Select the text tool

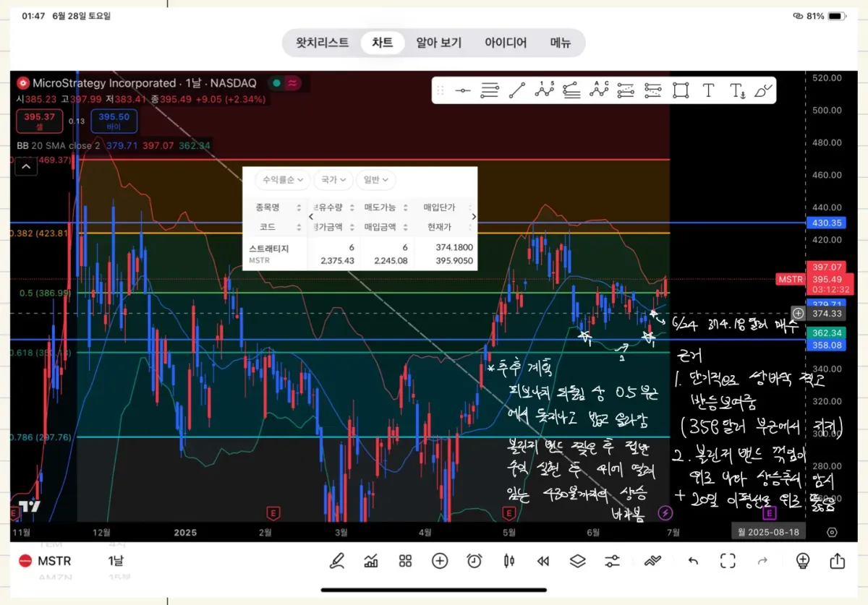[x=708, y=90]
